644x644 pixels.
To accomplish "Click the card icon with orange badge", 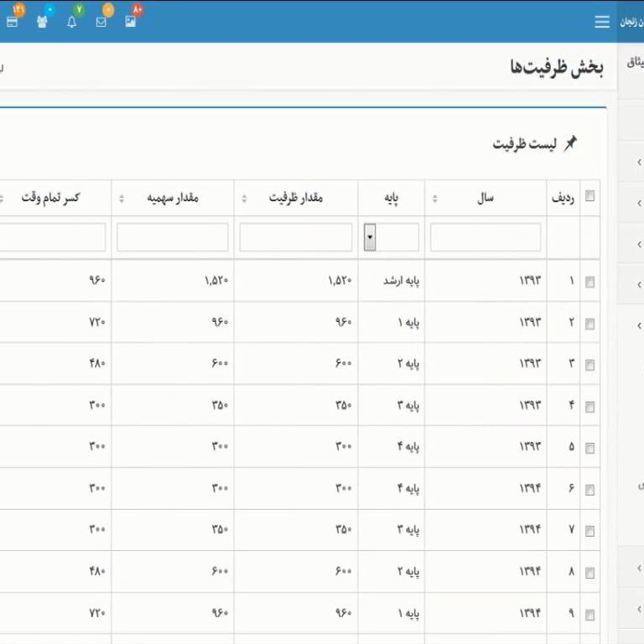I will click(x=12, y=22).
